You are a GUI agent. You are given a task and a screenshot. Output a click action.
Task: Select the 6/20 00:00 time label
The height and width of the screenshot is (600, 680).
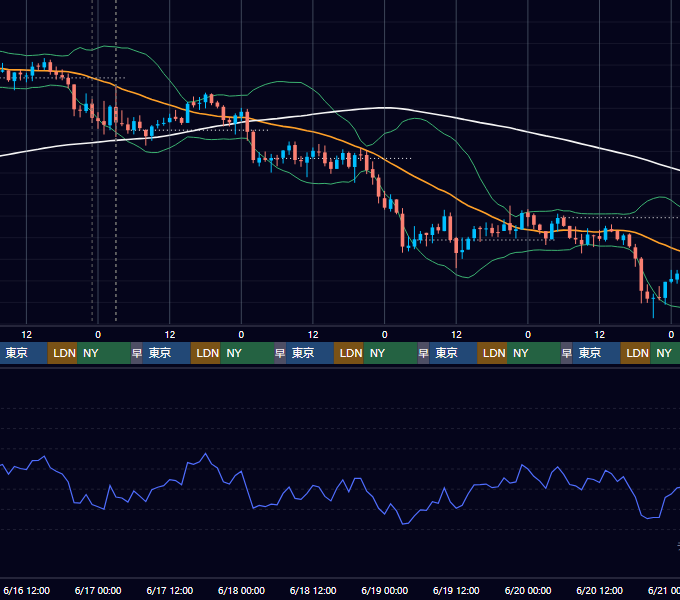528,590
